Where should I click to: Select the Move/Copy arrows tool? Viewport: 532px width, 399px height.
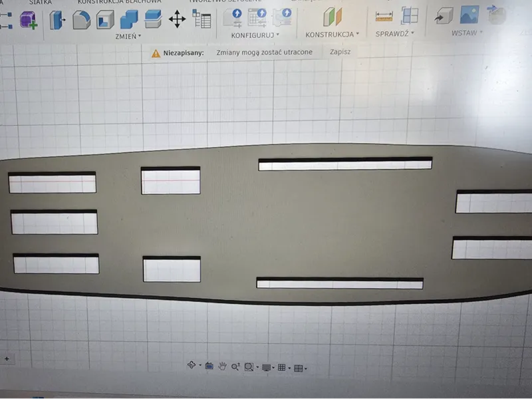tap(177, 19)
